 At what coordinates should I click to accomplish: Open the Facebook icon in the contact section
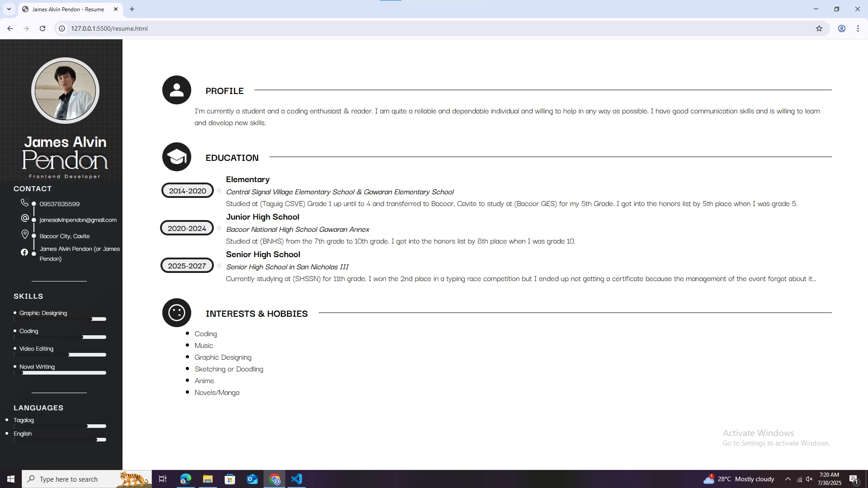[x=24, y=252]
